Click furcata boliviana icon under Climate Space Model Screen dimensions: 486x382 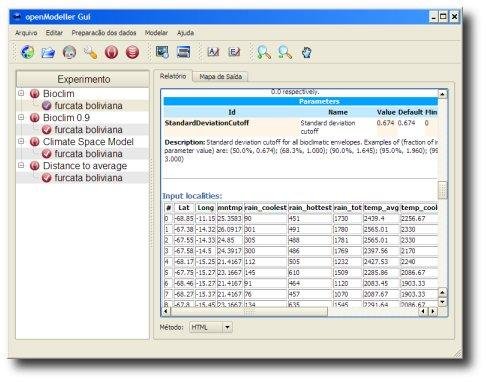(x=47, y=154)
